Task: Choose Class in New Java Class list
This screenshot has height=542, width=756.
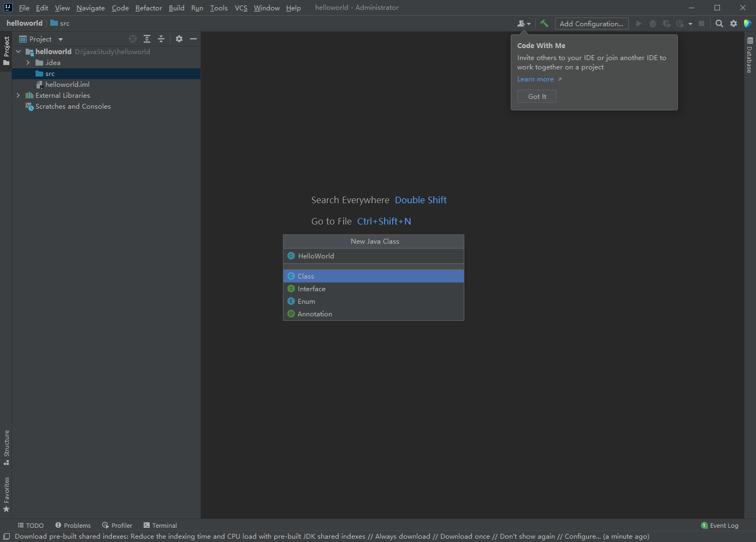Action: coord(374,276)
